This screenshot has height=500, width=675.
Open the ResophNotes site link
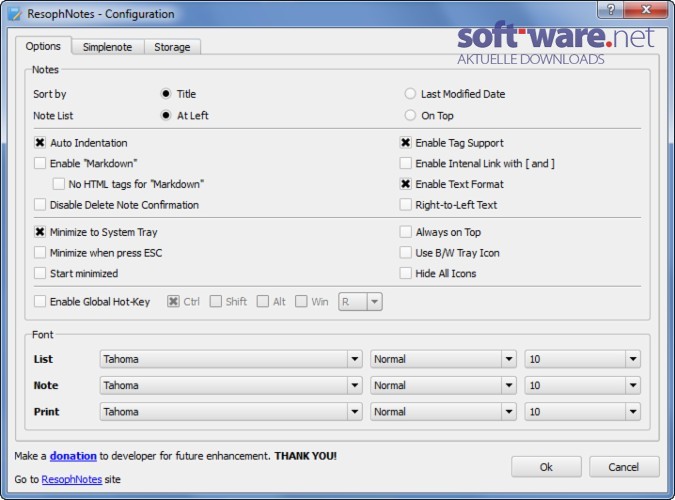click(72, 479)
